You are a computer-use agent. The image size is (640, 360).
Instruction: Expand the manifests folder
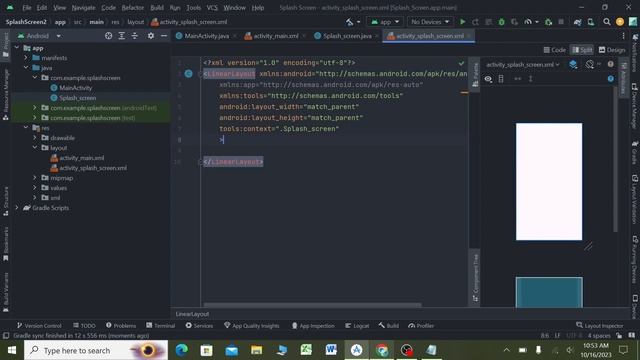point(26,58)
